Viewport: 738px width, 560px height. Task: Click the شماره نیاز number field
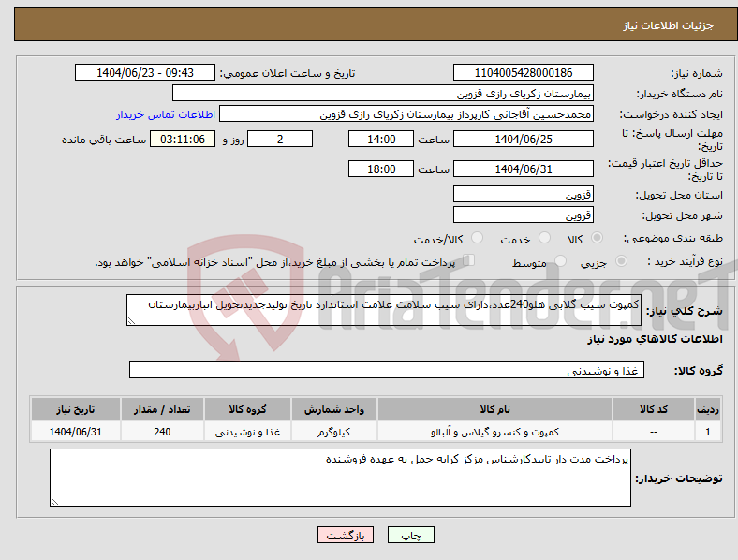[524, 72]
